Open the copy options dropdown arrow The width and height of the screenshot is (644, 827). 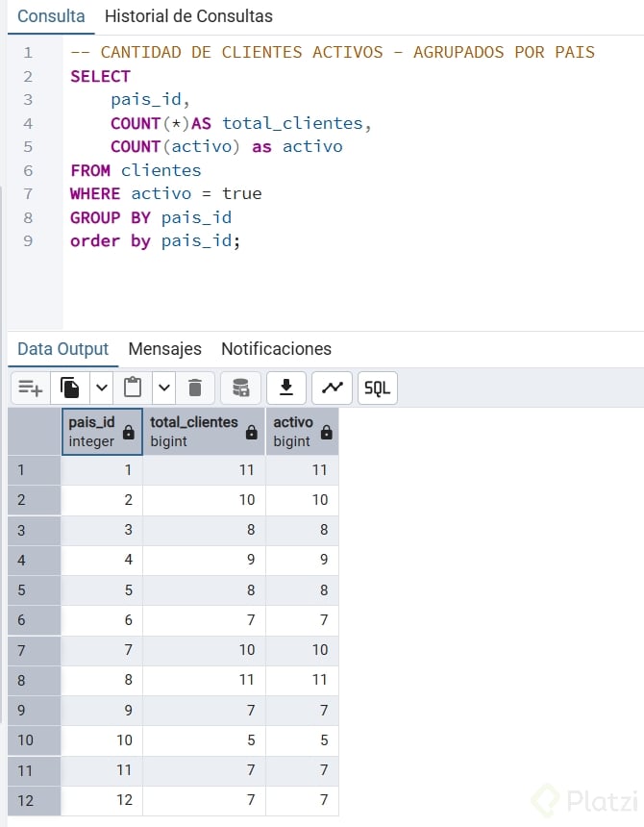click(102, 388)
